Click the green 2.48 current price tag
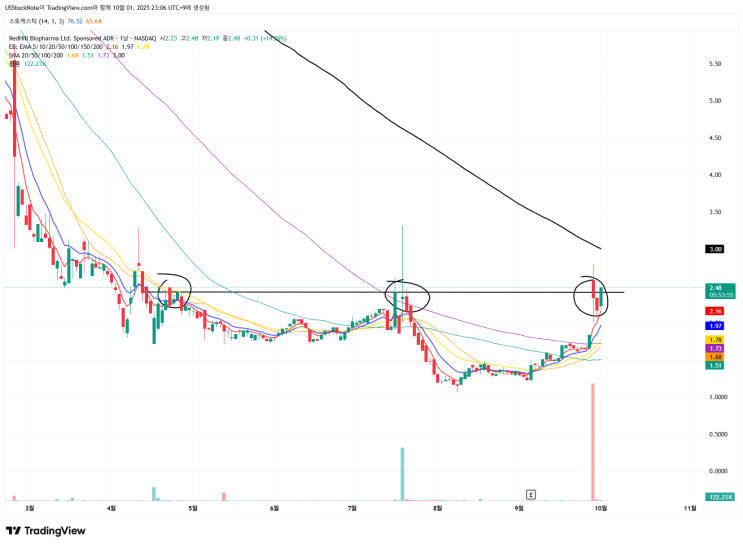Viewport: 743px width, 546px height. pos(721,291)
